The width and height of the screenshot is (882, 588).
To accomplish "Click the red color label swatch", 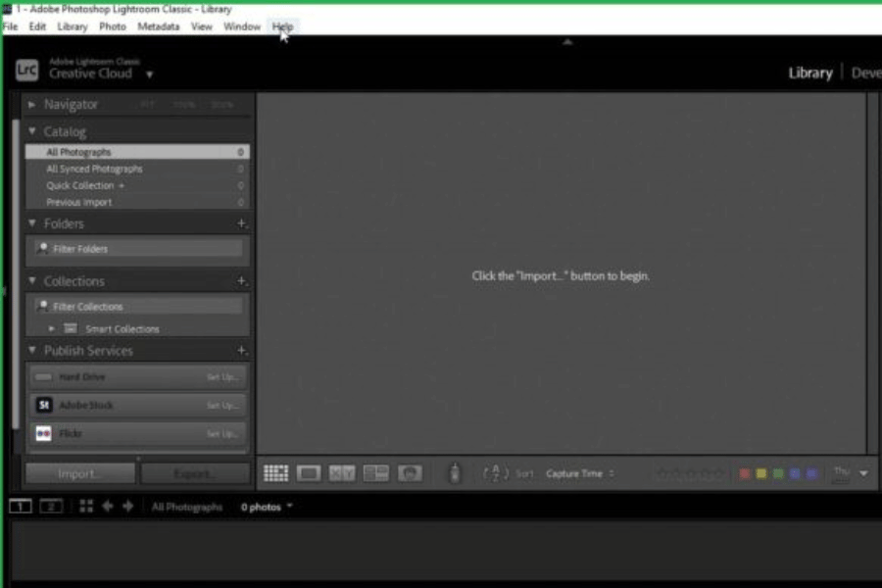I will click(x=745, y=473).
